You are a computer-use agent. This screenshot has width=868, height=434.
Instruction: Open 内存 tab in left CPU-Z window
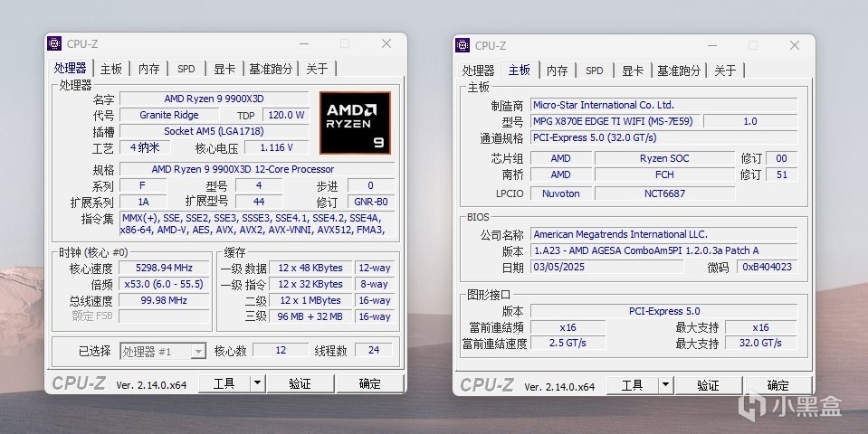point(149,69)
